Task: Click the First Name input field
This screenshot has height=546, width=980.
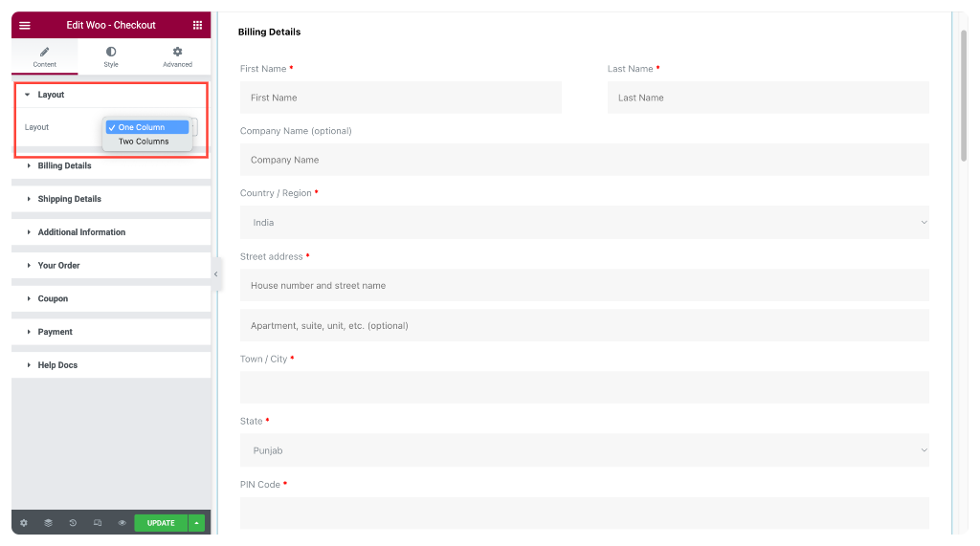Action: (x=401, y=98)
